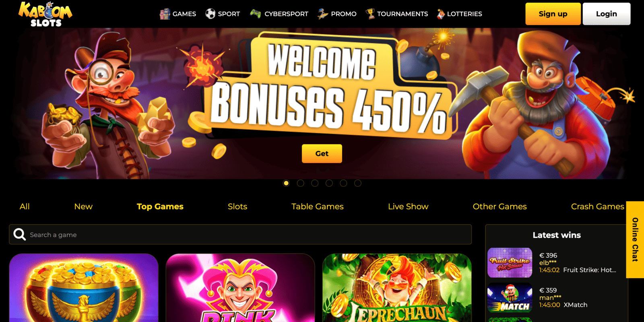The width and height of the screenshot is (644, 322).
Task: Click the Promo icon
Action: point(322,14)
